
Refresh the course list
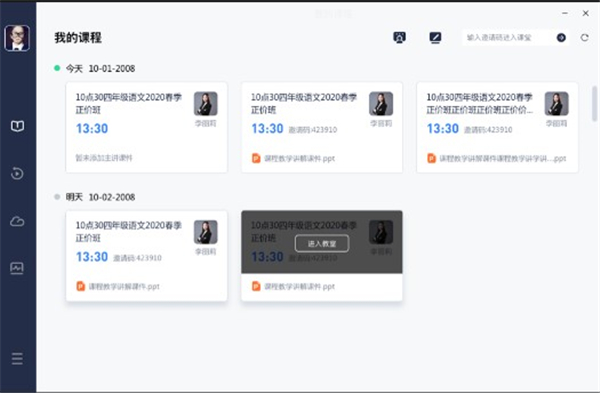pyautogui.click(x=584, y=38)
